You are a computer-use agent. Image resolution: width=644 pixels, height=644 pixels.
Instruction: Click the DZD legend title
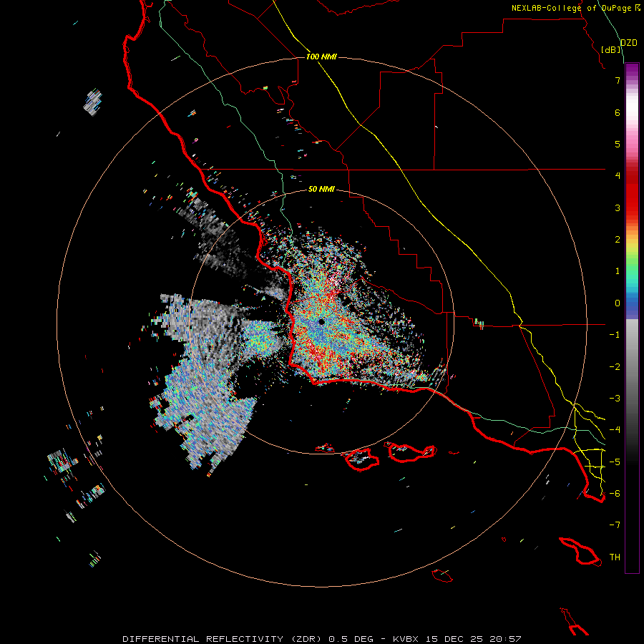(629, 43)
